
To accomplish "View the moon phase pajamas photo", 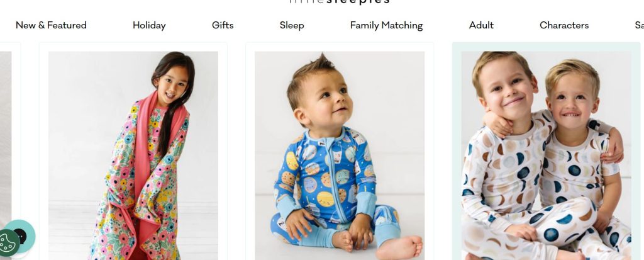I will (547, 155).
